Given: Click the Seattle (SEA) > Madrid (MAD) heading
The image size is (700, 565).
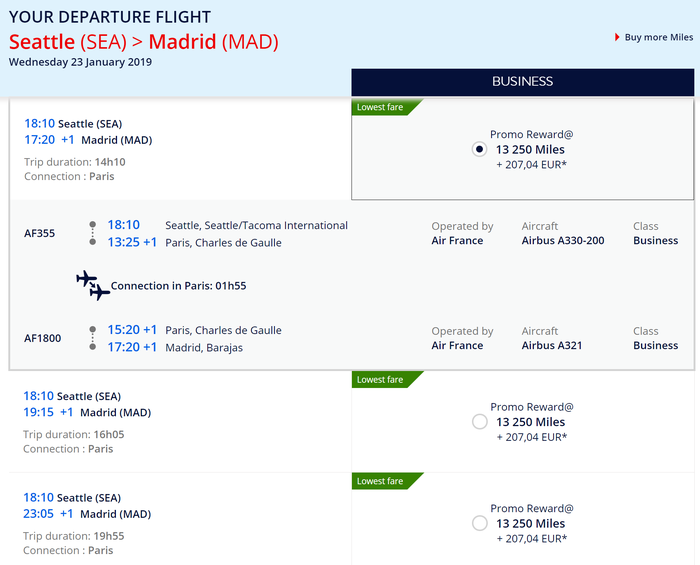Looking at the screenshot, I should tap(144, 42).
